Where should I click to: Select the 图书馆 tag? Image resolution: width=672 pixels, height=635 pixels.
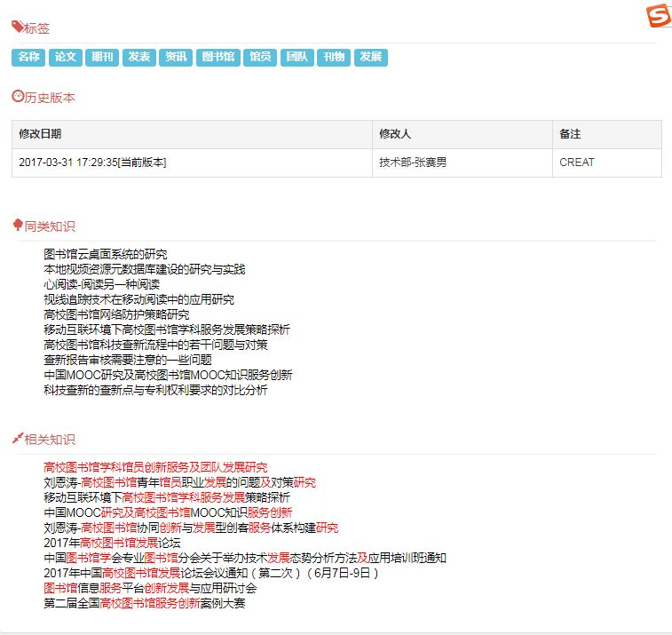pos(218,57)
